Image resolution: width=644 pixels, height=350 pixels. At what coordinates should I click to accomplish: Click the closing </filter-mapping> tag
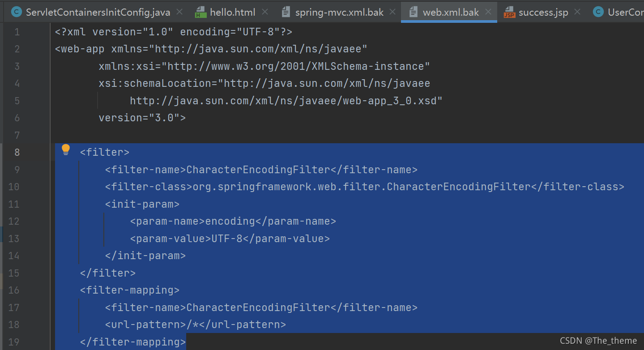[133, 342]
